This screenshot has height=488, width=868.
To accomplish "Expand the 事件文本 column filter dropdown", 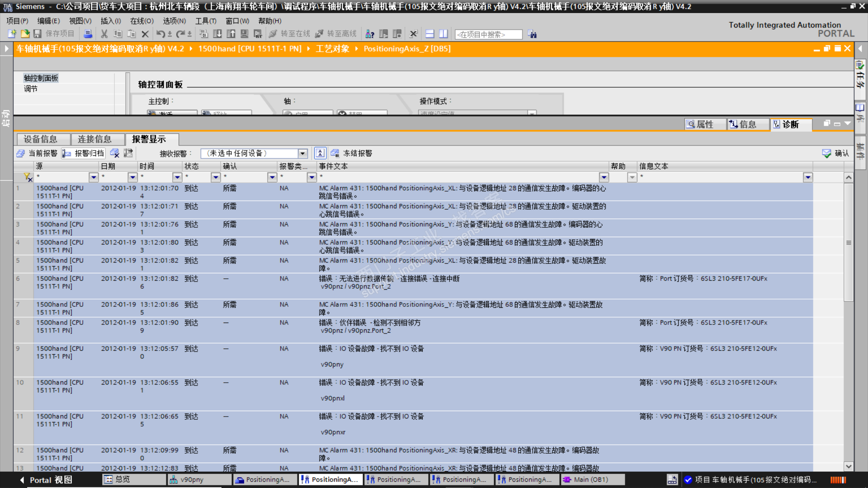I will click(604, 177).
